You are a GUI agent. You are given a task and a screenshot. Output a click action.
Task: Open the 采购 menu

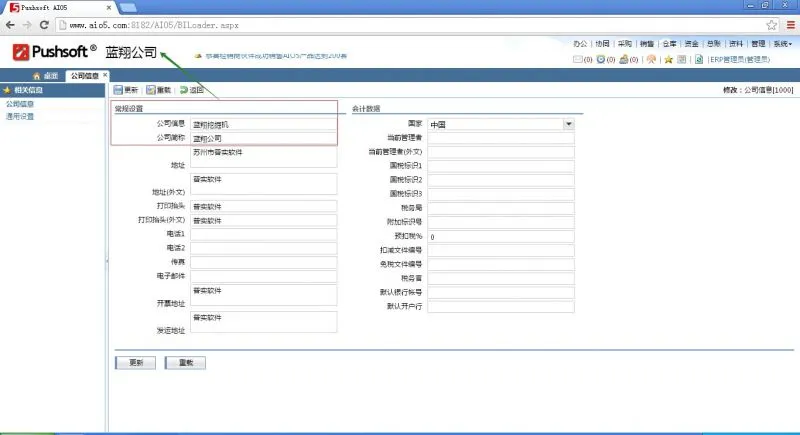pos(624,44)
